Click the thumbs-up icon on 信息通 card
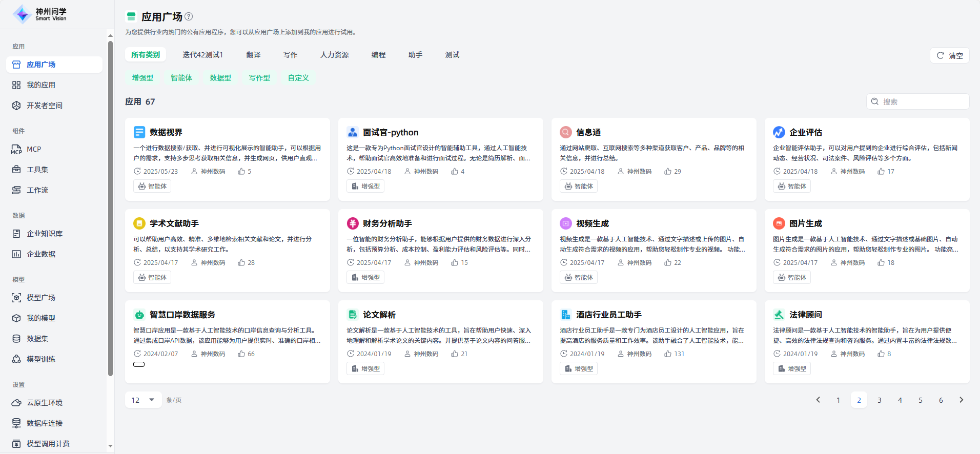This screenshot has height=454, width=980. click(x=667, y=172)
